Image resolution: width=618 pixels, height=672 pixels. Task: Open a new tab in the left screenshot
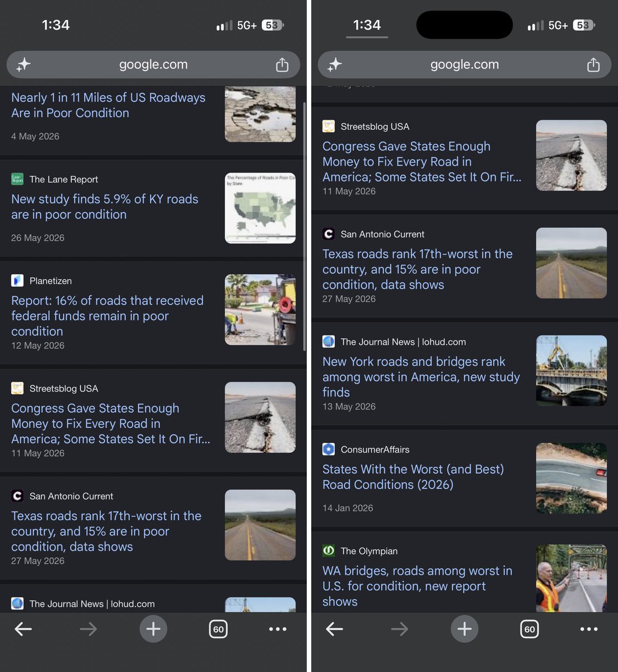coord(153,629)
